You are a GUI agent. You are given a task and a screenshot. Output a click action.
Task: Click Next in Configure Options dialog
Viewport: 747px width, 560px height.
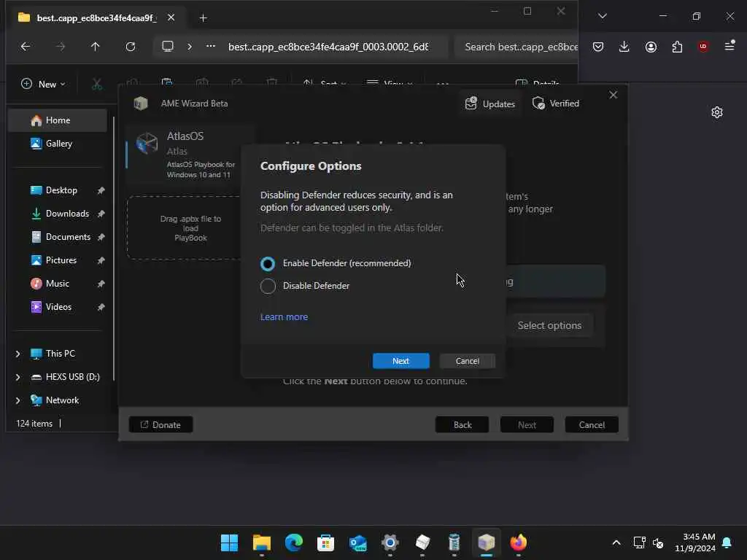point(400,361)
